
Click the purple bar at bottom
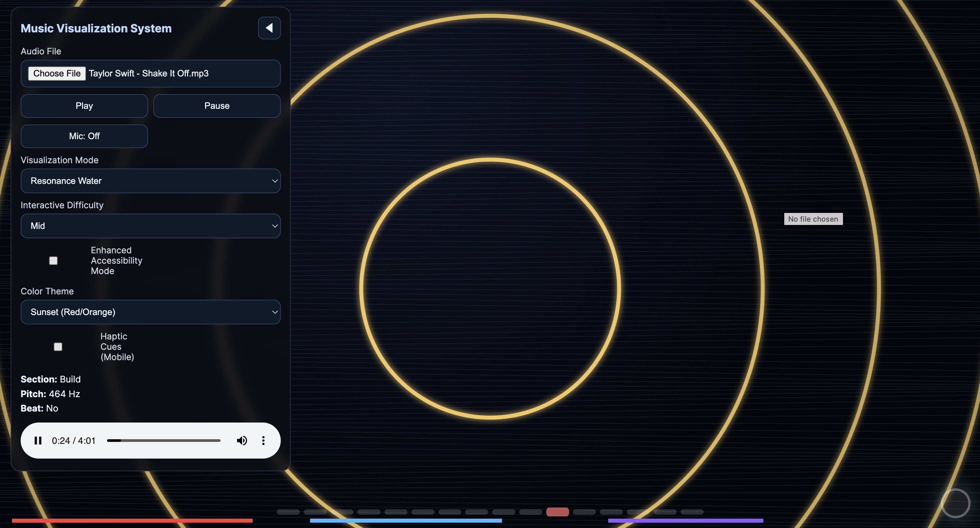pyautogui.click(x=685, y=520)
